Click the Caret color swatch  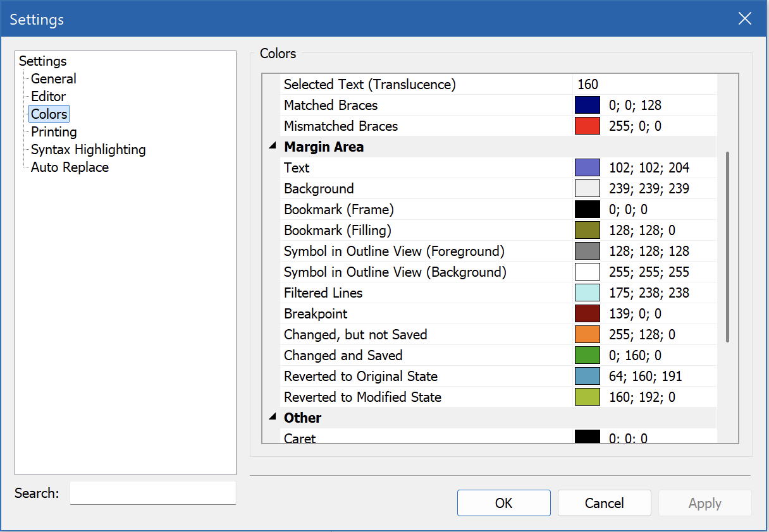coord(588,437)
